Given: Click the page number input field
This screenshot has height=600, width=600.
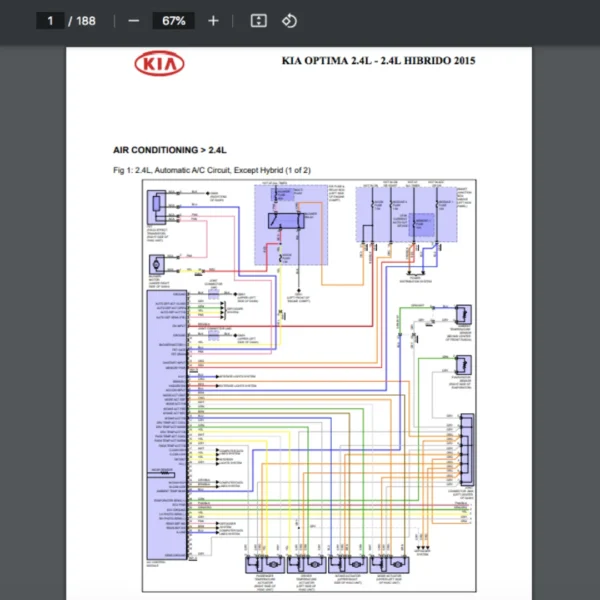Looking at the screenshot, I should pos(49,20).
